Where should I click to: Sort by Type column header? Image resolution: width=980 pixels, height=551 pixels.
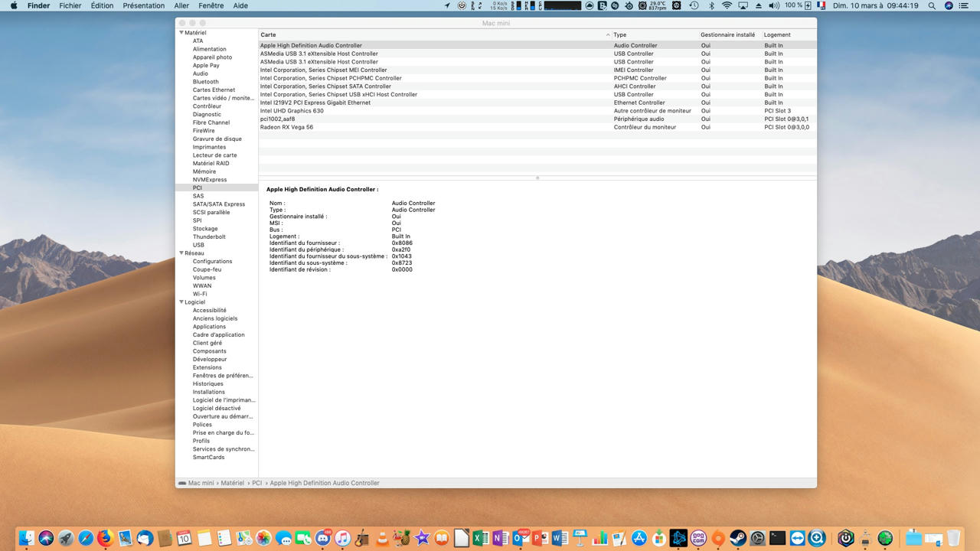(x=655, y=34)
